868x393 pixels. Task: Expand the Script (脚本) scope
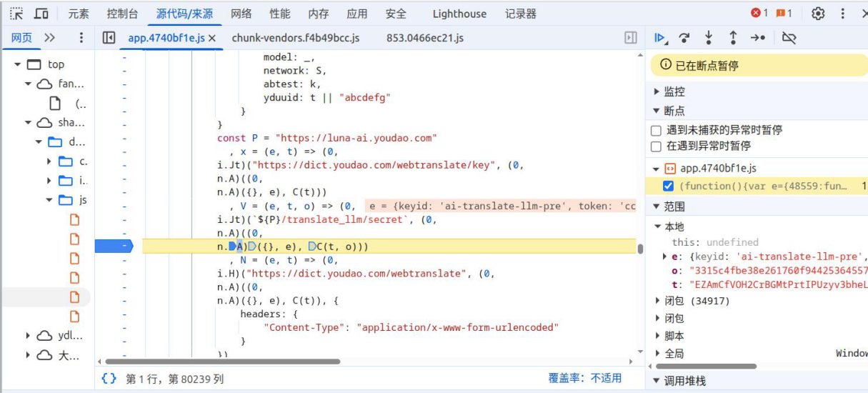(658, 336)
